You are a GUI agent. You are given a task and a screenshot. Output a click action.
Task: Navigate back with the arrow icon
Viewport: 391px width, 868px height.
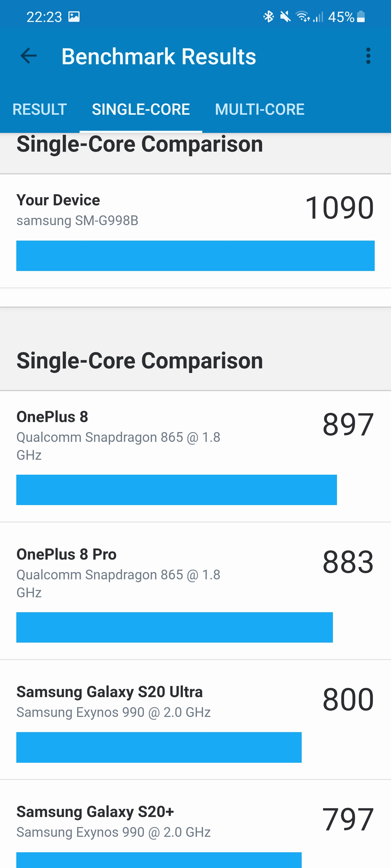point(28,56)
